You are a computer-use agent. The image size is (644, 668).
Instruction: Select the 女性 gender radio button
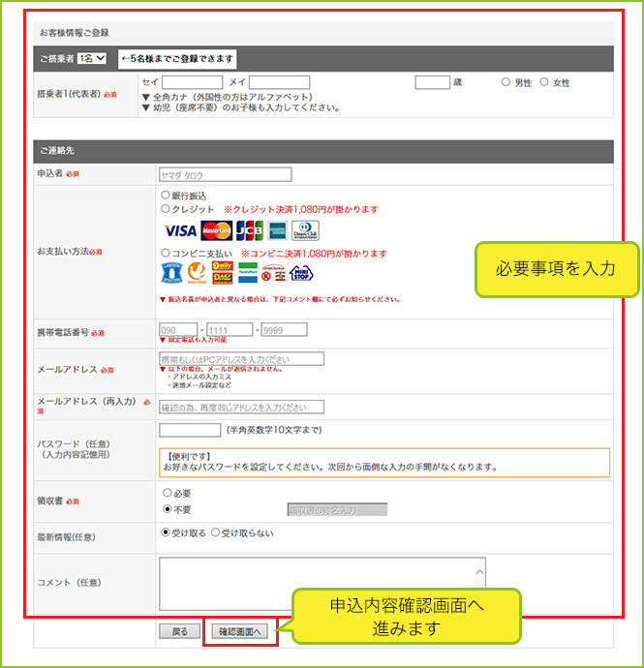[x=544, y=81]
